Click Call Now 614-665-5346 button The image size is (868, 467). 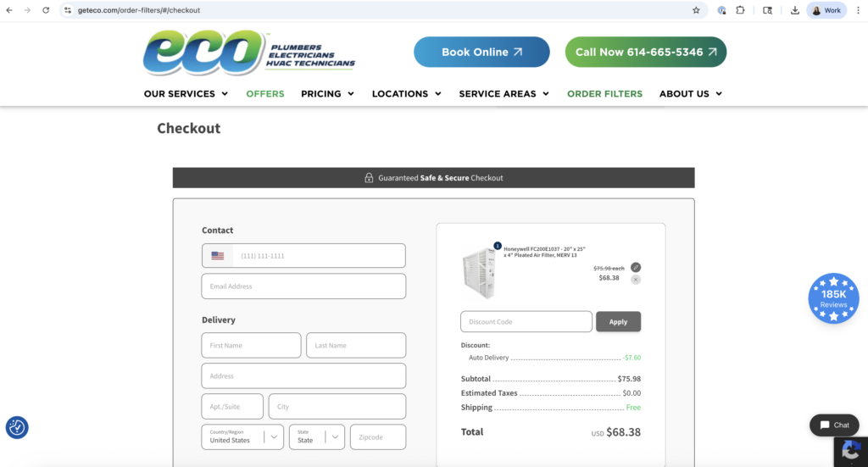click(x=645, y=52)
